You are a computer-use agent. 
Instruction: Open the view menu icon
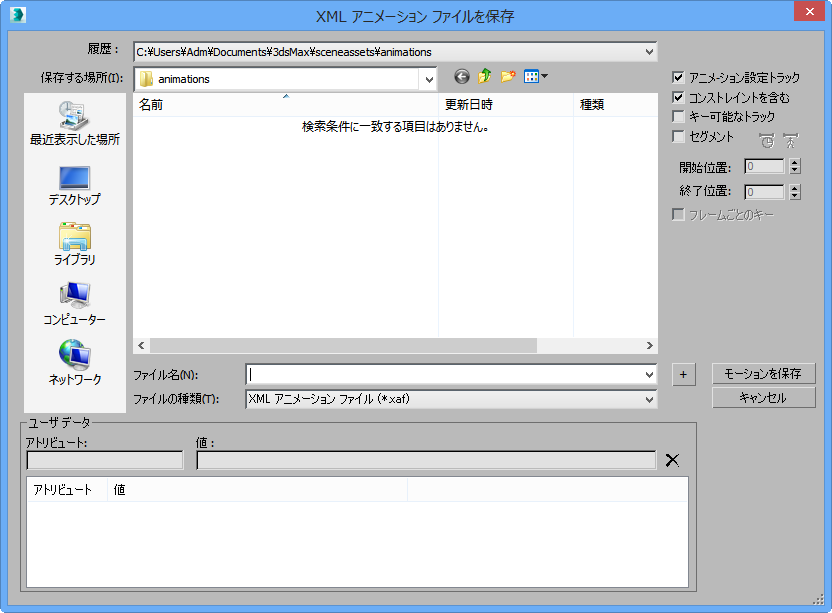click(535, 77)
